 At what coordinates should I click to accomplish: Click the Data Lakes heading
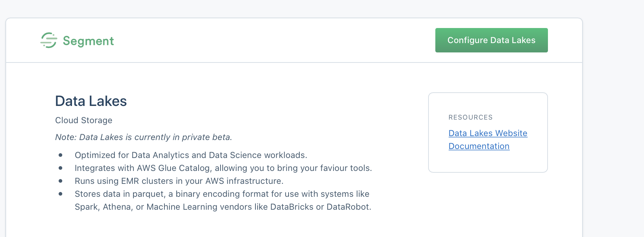click(x=91, y=101)
